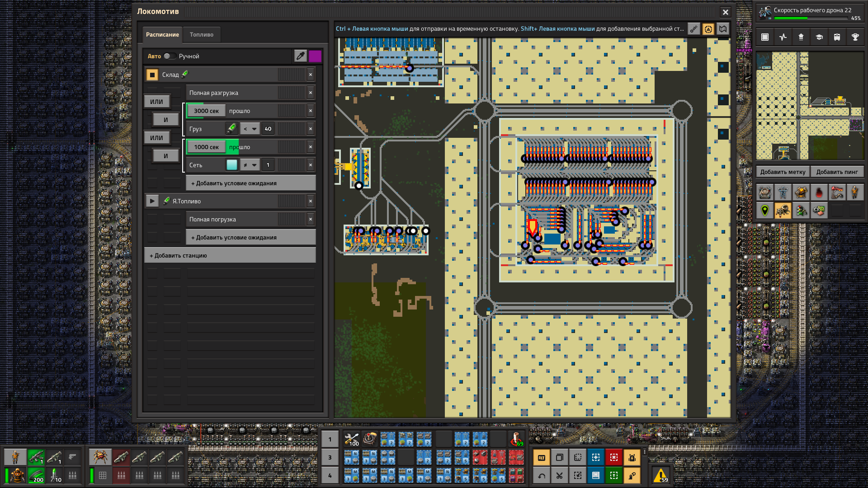The image size is (868, 488).
Task: Open the achievements trophy icon
Action: coord(855,37)
